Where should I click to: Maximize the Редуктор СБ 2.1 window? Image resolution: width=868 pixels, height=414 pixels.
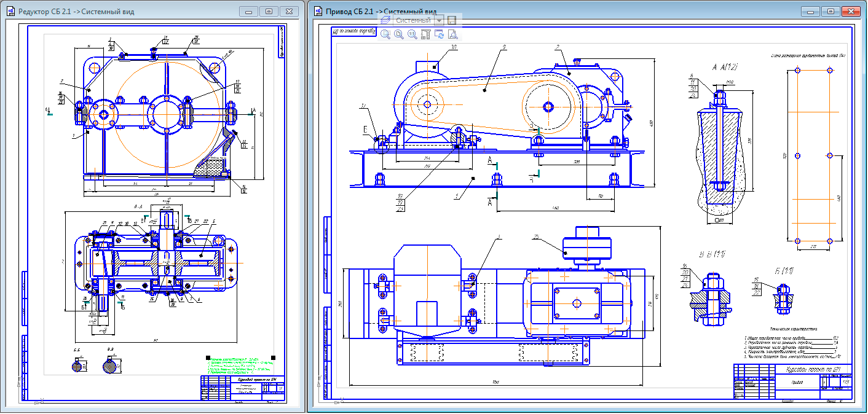pyautogui.click(x=269, y=12)
